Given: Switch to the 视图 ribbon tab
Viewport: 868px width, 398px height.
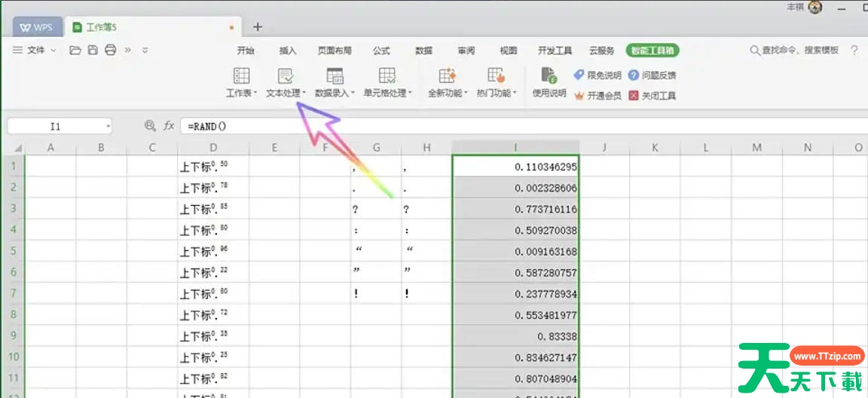Looking at the screenshot, I should pos(508,51).
